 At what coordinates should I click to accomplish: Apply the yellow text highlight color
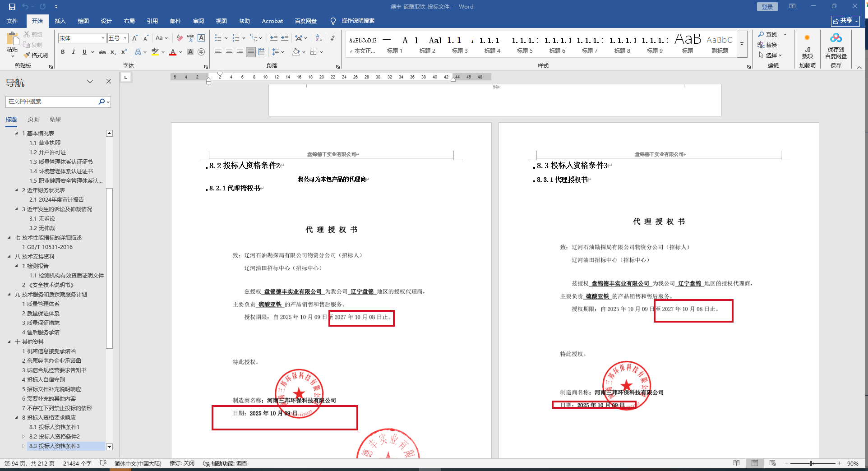coord(155,52)
